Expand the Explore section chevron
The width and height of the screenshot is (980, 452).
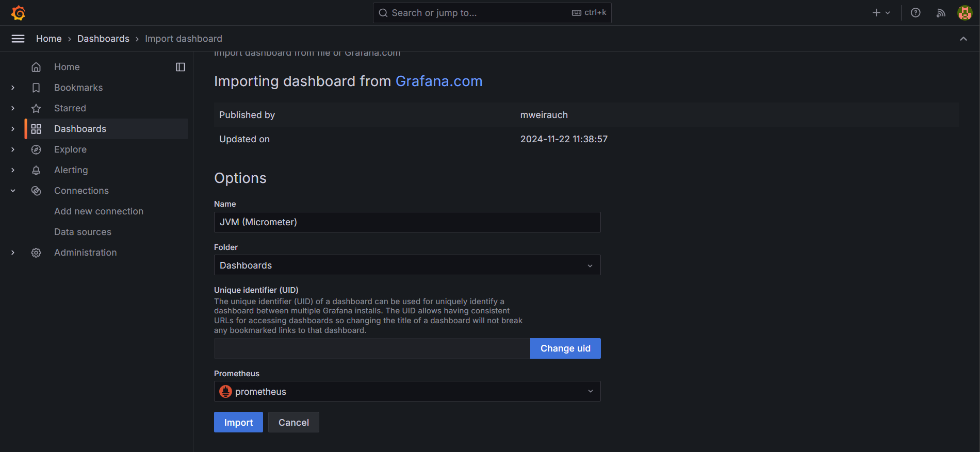pyautogui.click(x=13, y=149)
